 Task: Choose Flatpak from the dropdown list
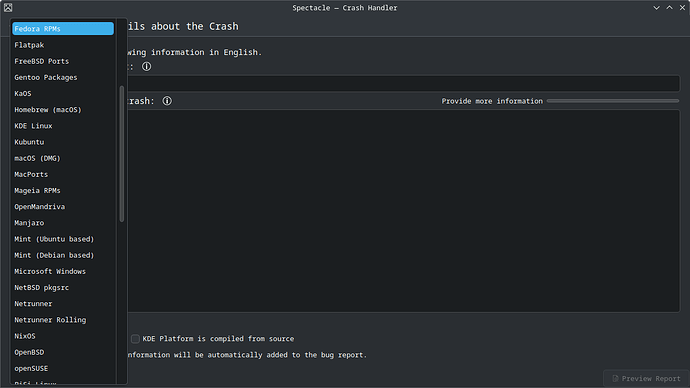click(x=63, y=45)
